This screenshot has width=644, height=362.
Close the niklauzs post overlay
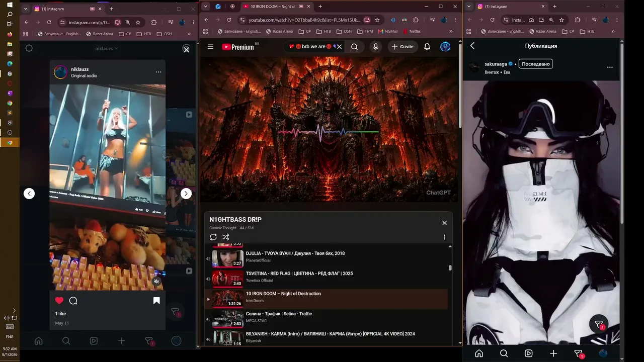pyautogui.click(x=186, y=50)
